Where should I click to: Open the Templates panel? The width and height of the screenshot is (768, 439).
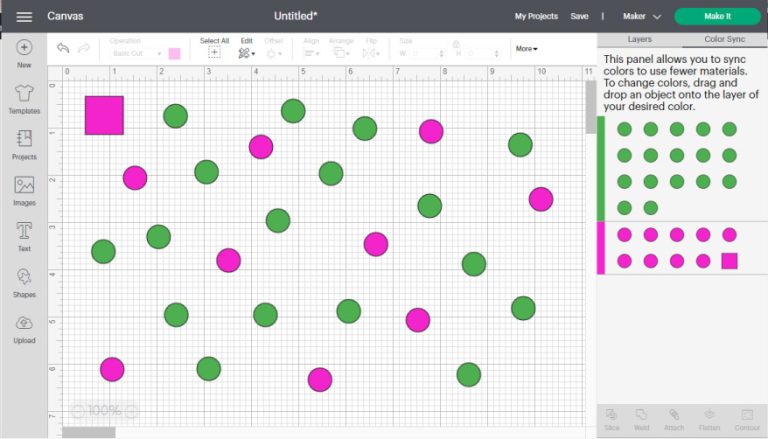click(x=24, y=99)
